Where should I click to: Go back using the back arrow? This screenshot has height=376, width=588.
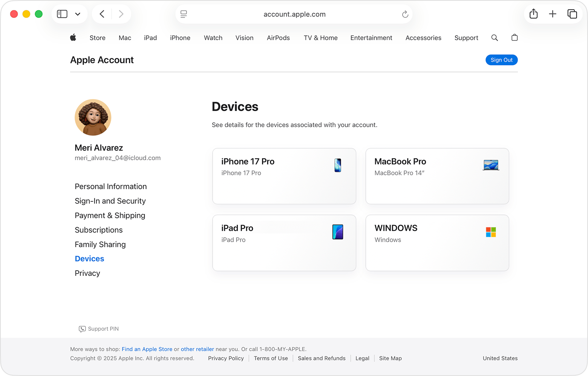(101, 14)
